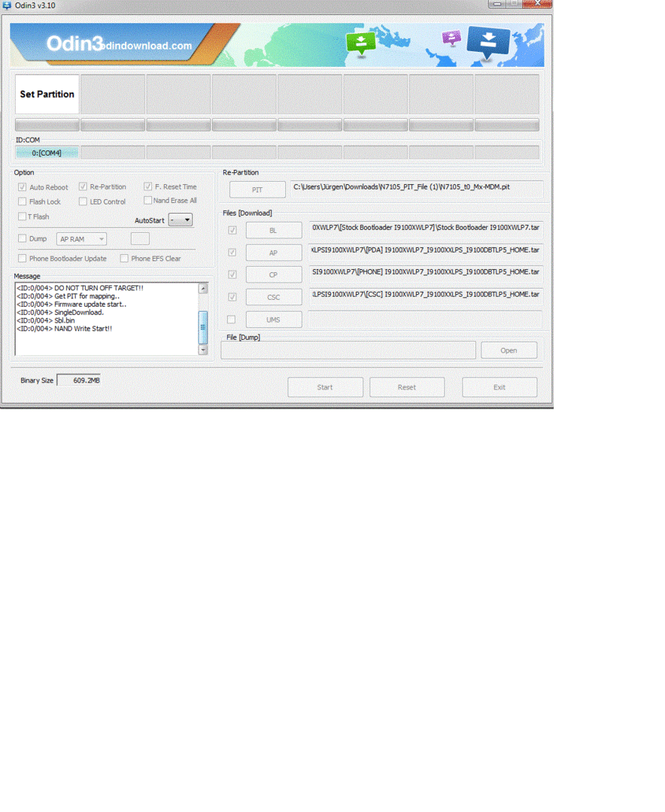The width and height of the screenshot is (665, 812).
Task: Click the 'Get PIT for mapping..' log line
Action: [68, 296]
